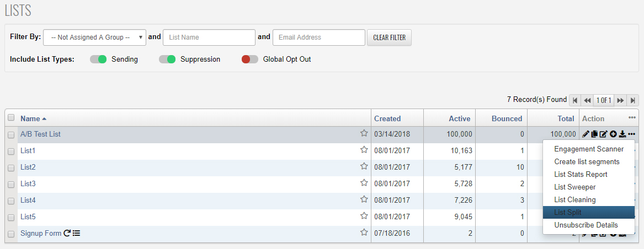Open the Action column header ellipsis menu
The width and height of the screenshot is (644, 249).
pos(632,118)
